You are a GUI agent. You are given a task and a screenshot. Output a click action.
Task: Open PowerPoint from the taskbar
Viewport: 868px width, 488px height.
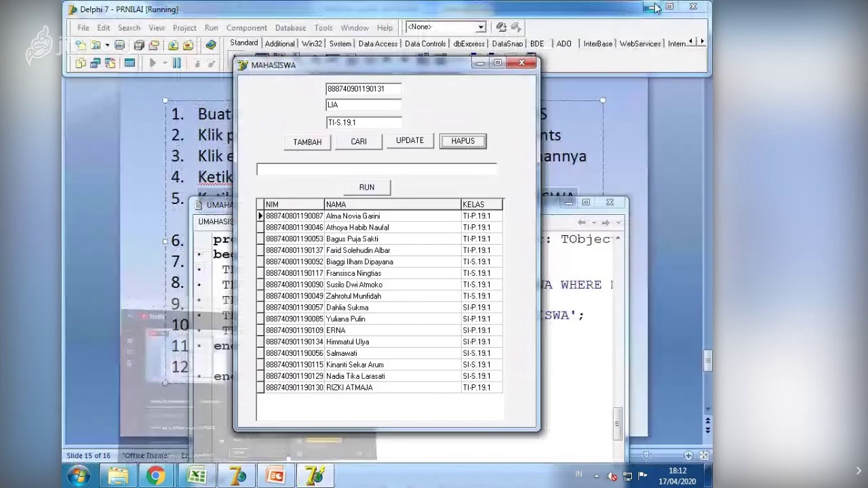pyautogui.click(x=276, y=476)
